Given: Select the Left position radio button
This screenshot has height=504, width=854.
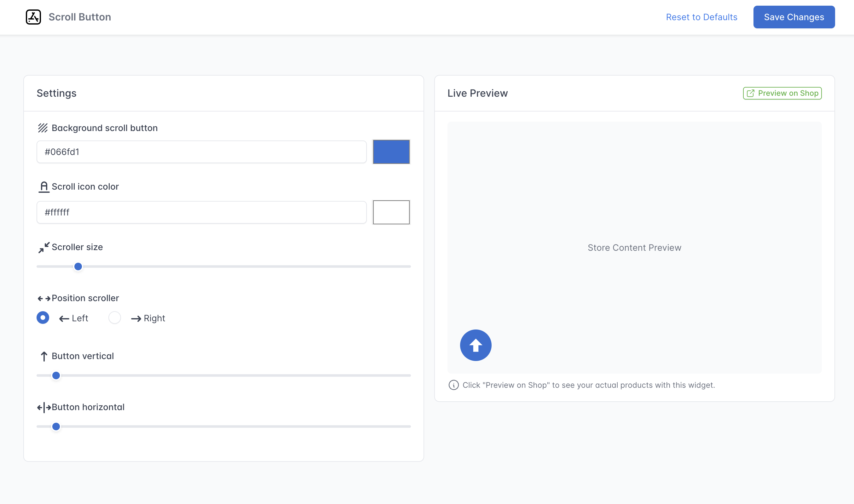Looking at the screenshot, I should 43,318.
